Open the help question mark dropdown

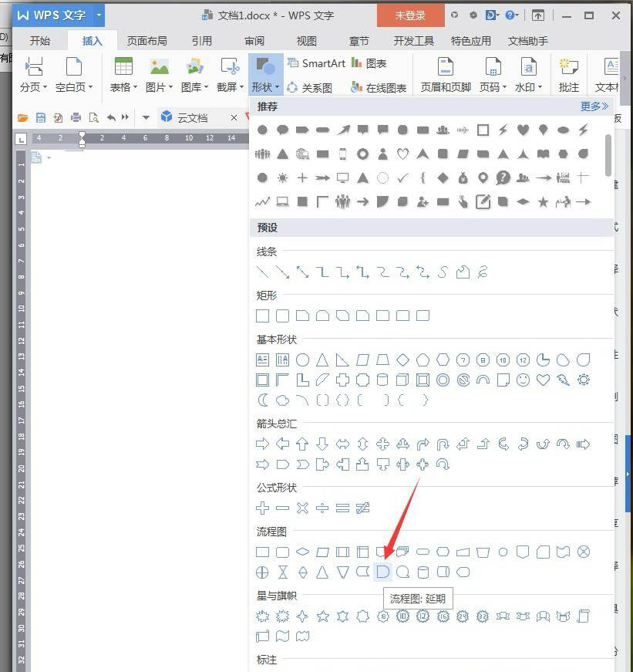point(512,15)
